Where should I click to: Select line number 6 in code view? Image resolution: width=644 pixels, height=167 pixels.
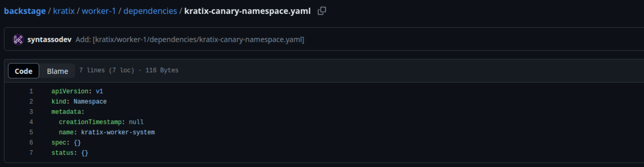click(31, 142)
